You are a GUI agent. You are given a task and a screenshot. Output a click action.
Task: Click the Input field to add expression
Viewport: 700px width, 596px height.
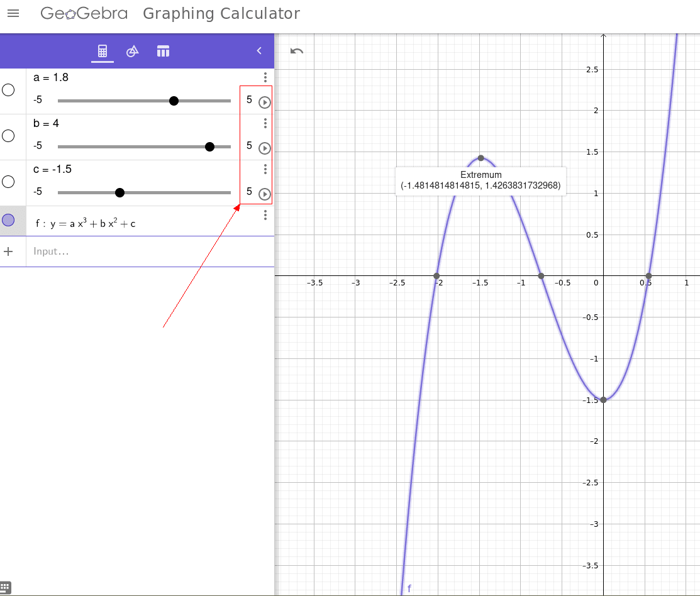150,251
